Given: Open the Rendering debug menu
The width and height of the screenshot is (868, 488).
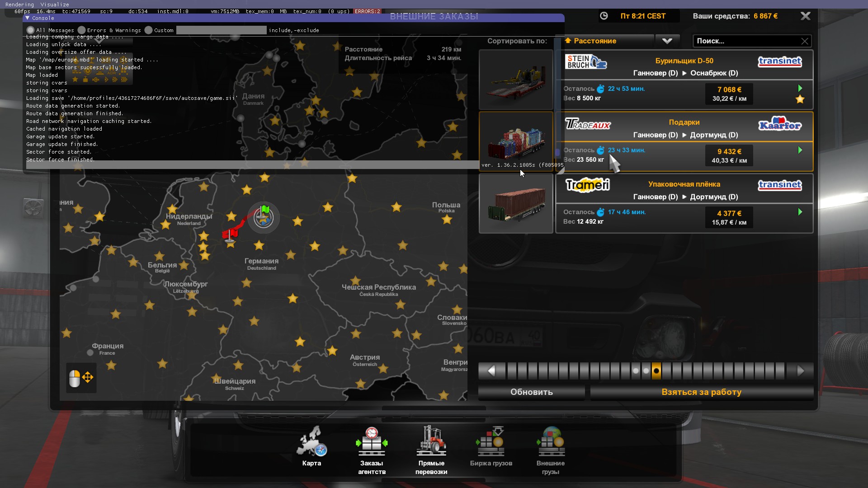Looking at the screenshot, I should pyautogui.click(x=19, y=5).
